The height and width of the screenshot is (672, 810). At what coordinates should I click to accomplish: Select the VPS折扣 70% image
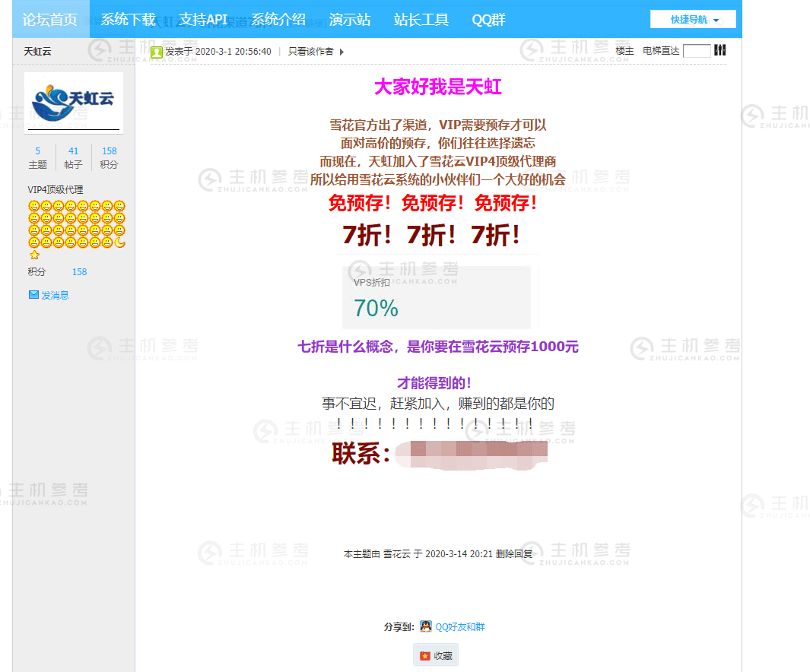coord(437,298)
